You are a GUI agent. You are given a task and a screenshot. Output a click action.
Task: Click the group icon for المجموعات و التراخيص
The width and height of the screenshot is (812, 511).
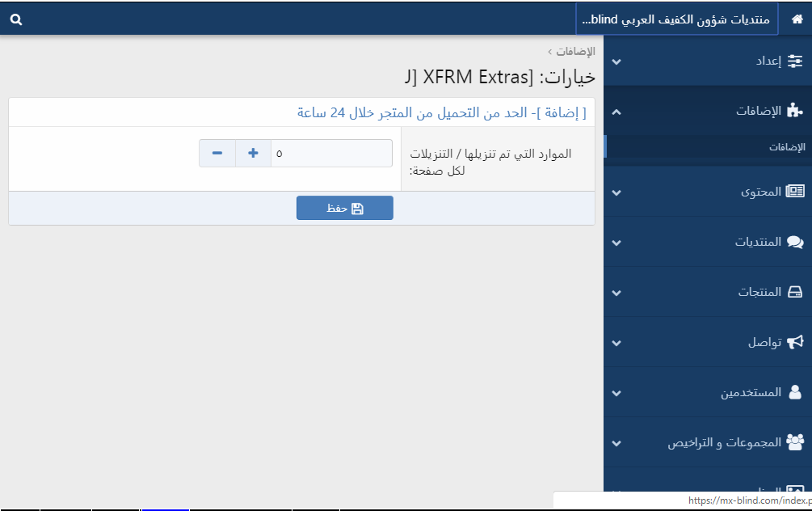(x=795, y=442)
